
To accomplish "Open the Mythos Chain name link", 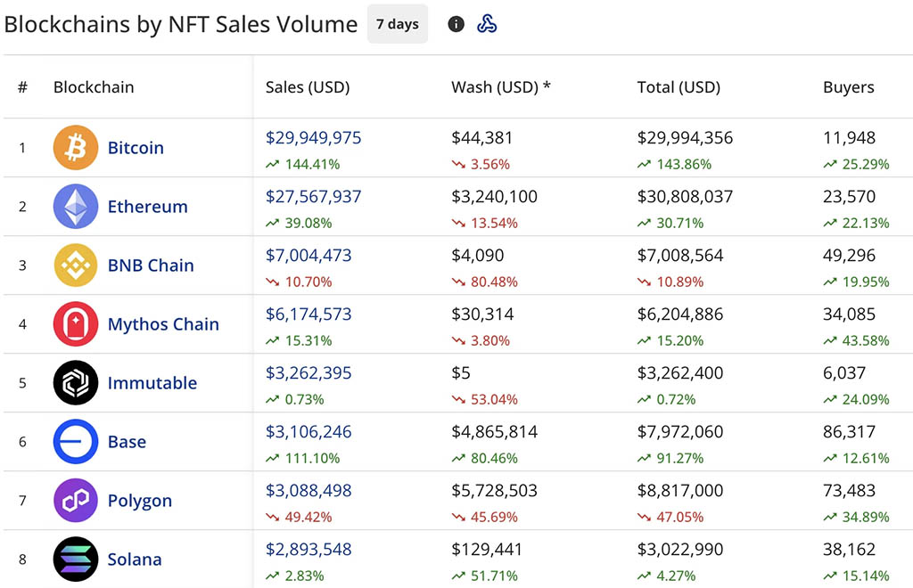I will point(163,324).
